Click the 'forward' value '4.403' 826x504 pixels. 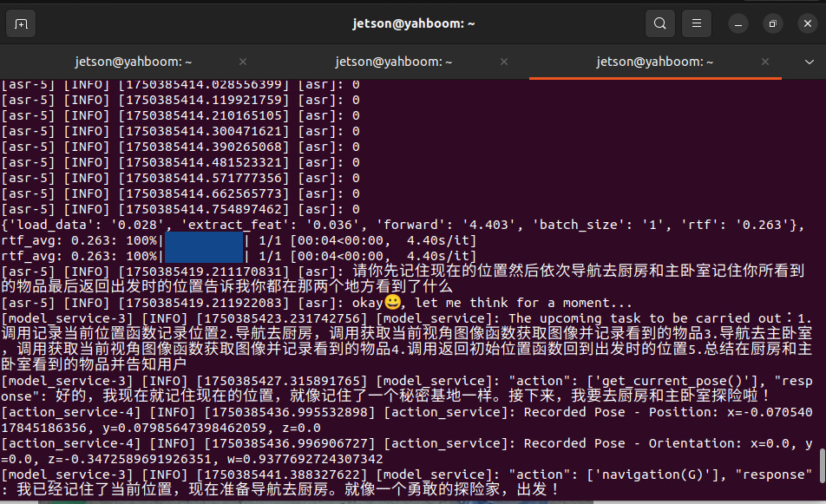[x=486, y=225]
